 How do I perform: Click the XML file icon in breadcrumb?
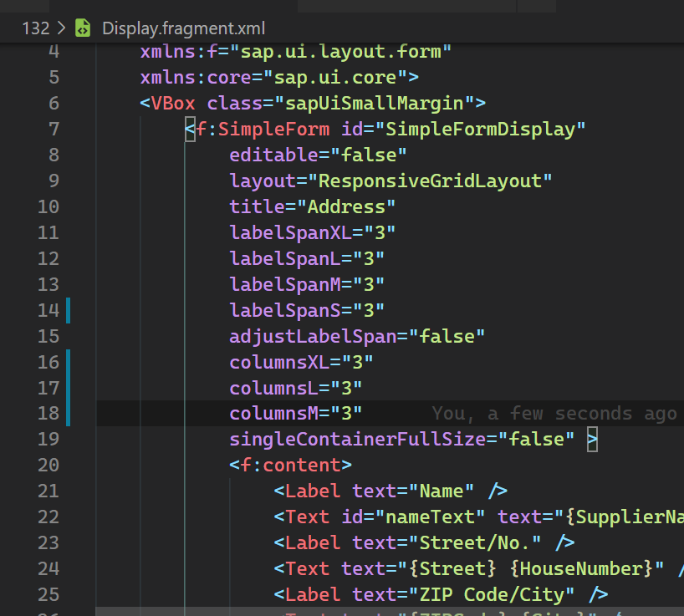[x=83, y=28]
